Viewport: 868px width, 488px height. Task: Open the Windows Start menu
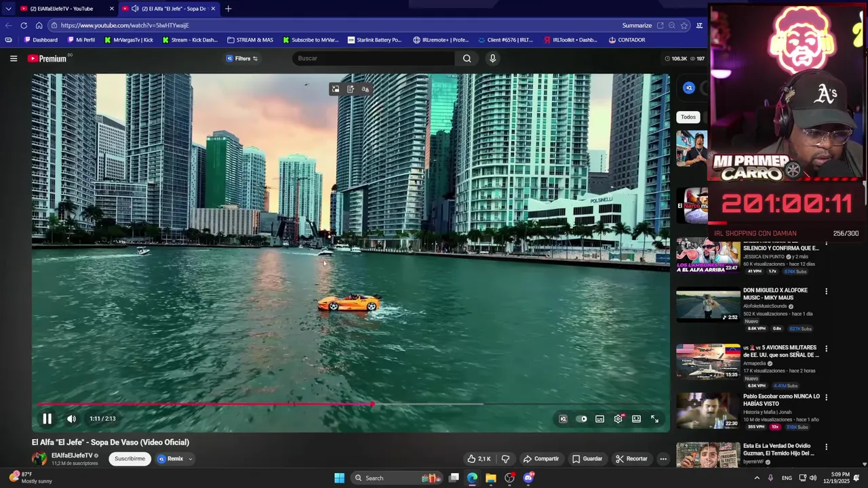339,478
